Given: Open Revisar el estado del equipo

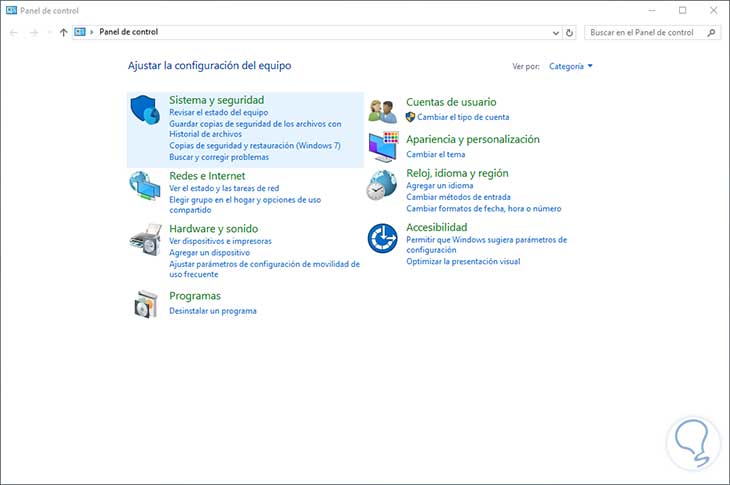Looking at the screenshot, I should pos(218,112).
